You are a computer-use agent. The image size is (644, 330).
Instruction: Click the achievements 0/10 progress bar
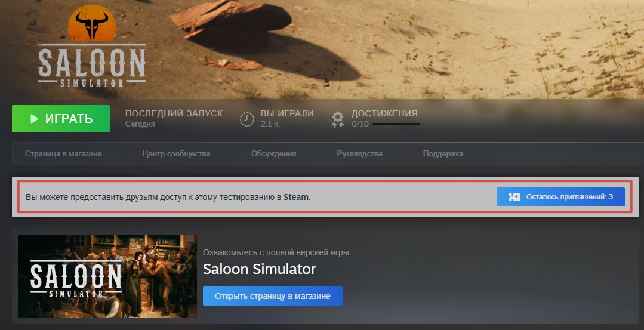[x=396, y=124]
